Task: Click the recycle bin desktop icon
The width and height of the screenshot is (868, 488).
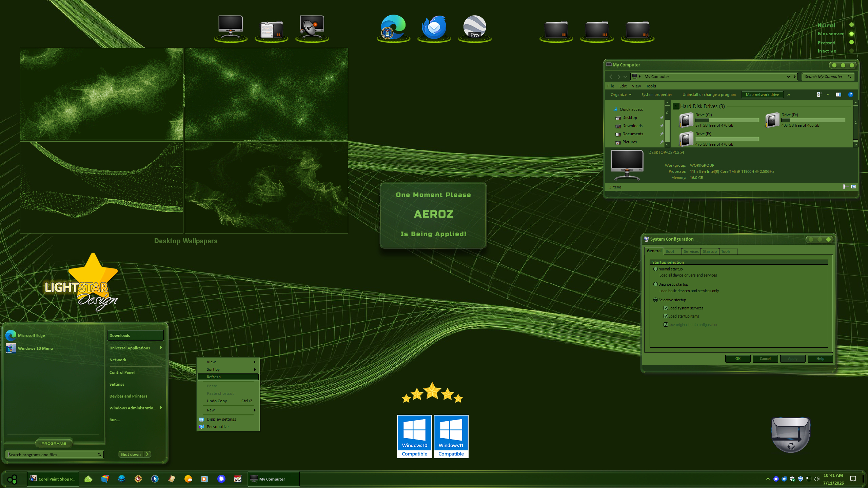Action: click(x=790, y=434)
